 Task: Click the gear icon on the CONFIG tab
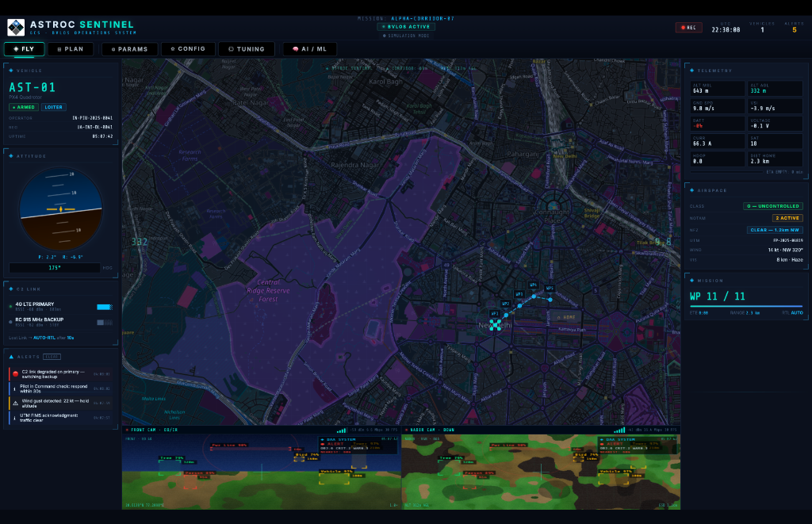172,48
